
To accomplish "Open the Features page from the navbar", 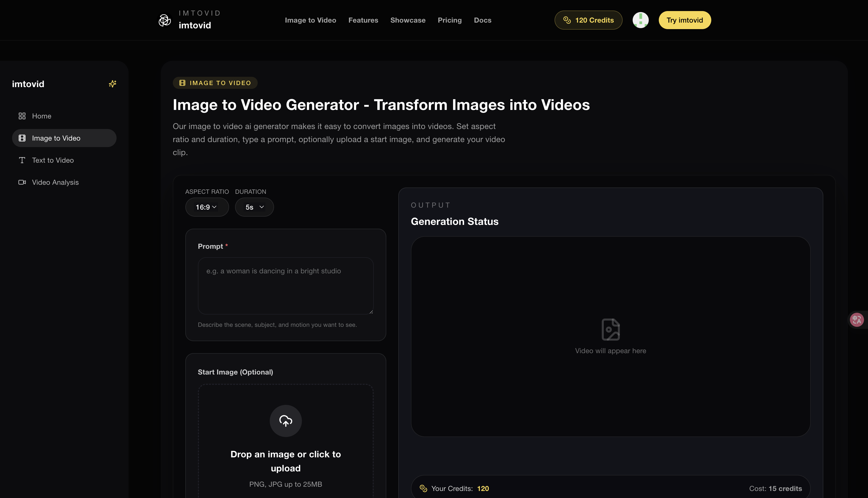I will click(x=363, y=20).
